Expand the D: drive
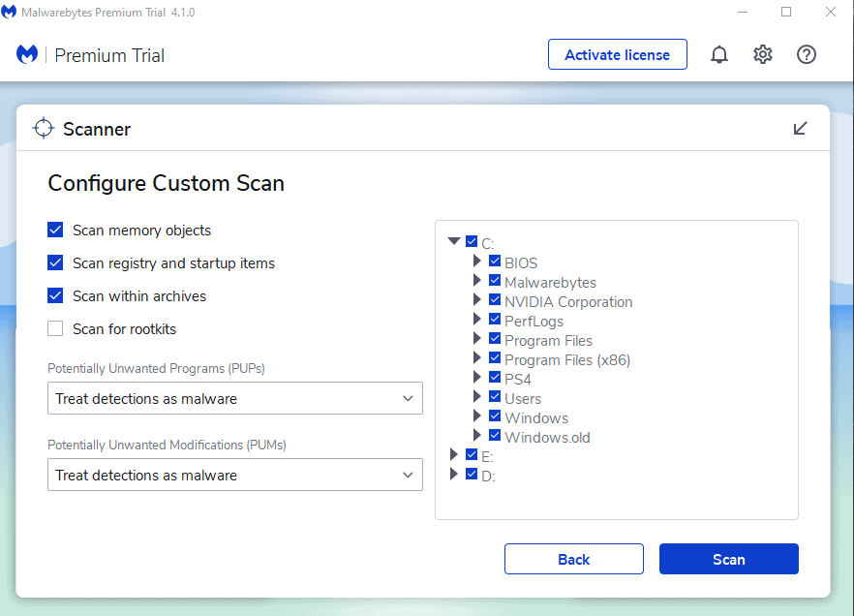854x616 pixels. (454, 474)
